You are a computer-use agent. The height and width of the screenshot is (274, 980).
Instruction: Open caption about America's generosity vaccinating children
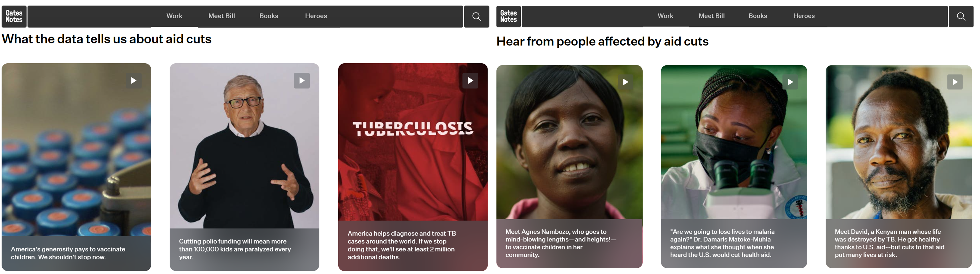click(68, 253)
